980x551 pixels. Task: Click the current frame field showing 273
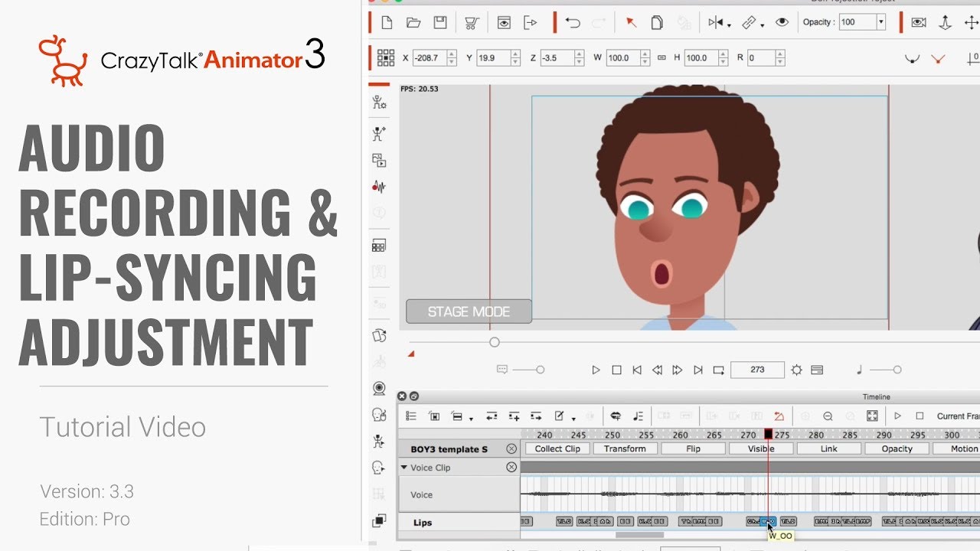757,370
